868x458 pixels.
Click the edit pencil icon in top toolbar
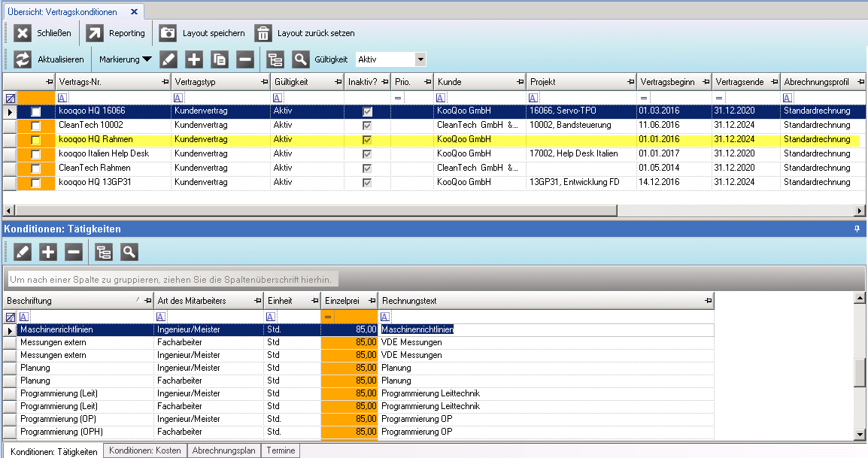pos(169,60)
